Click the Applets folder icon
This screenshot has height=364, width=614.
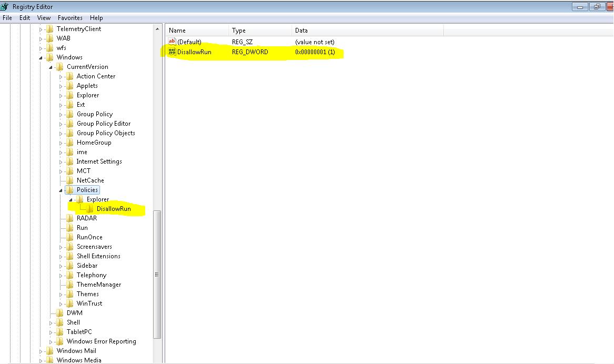click(69, 86)
